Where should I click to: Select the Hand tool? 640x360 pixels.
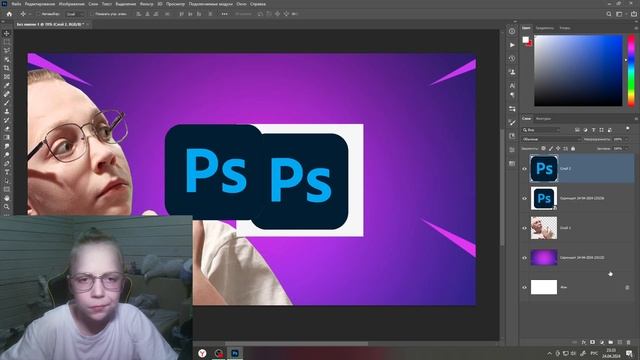(7, 198)
